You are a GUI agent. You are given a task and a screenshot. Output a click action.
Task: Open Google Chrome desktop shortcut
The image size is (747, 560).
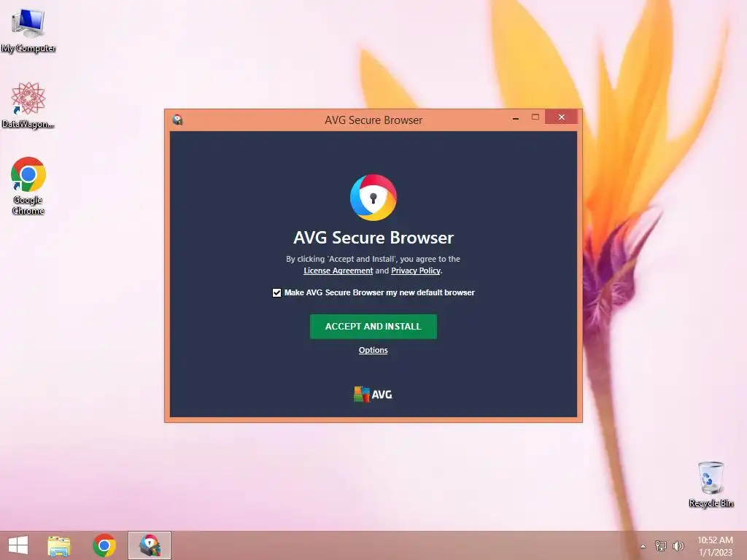pyautogui.click(x=28, y=186)
